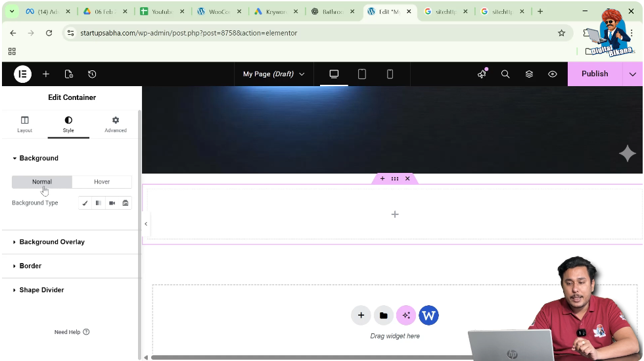The height and width of the screenshot is (361, 644).
Task: Switch to Style tab
Action: tap(68, 124)
